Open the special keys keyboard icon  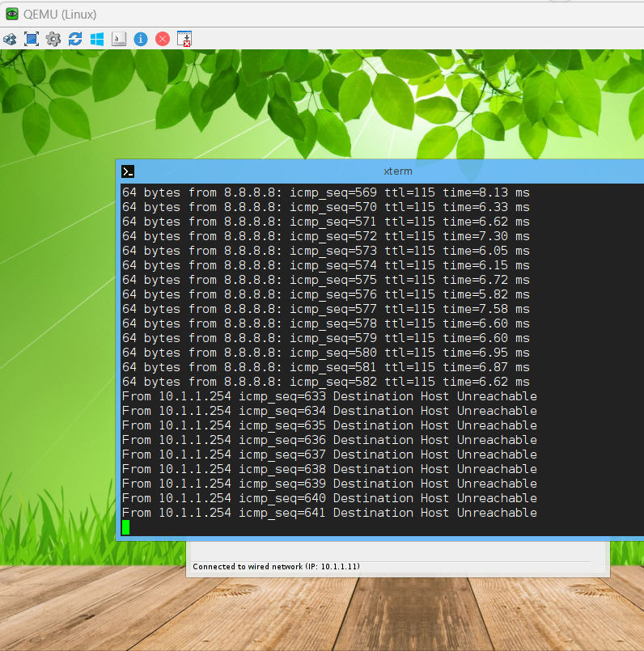point(119,39)
